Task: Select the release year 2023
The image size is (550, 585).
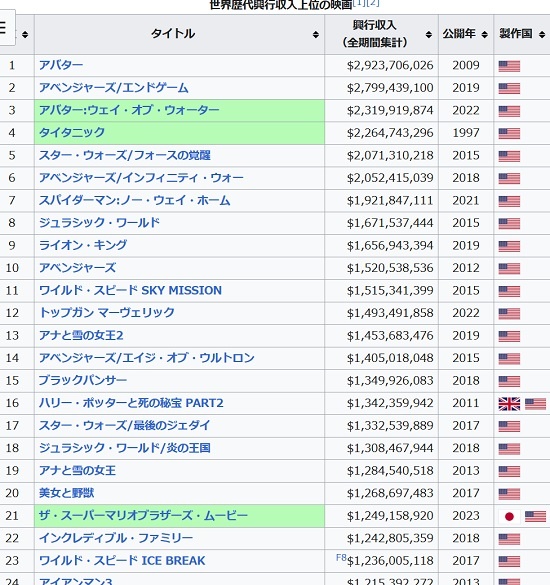Action: tap(466, 516)
